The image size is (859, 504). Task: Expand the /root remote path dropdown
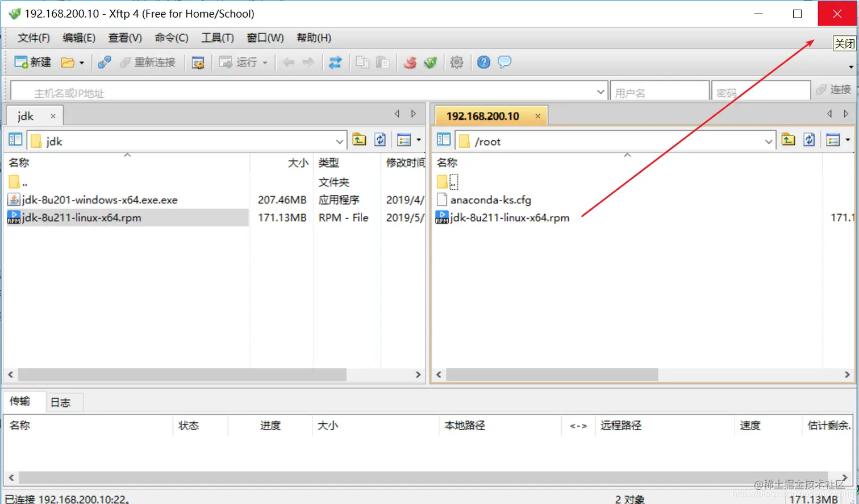click(x=769, y=141)
